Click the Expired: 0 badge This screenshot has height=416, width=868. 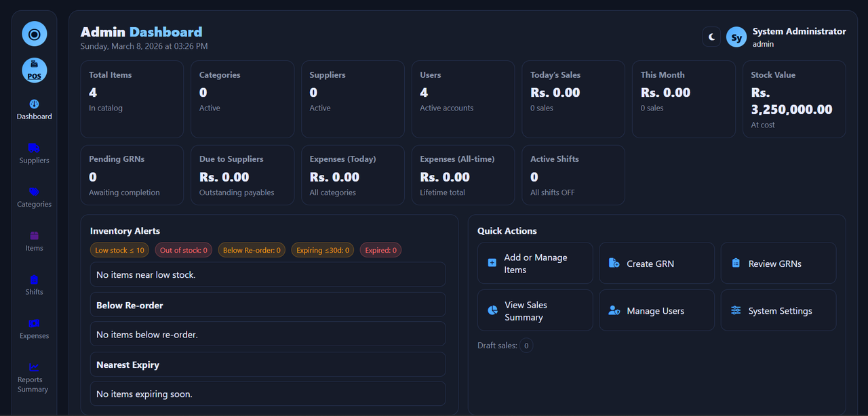click(380, 250)
